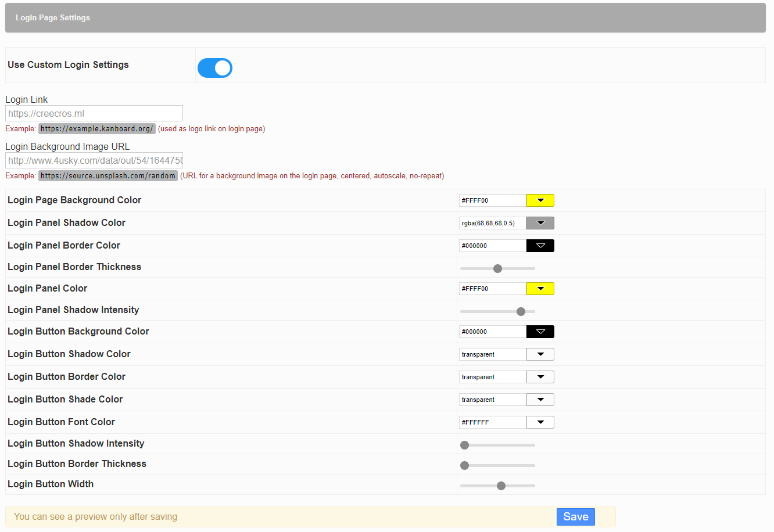Click Login Button Width slider handle
The image size is (774, 532).
tap(501, 486)
